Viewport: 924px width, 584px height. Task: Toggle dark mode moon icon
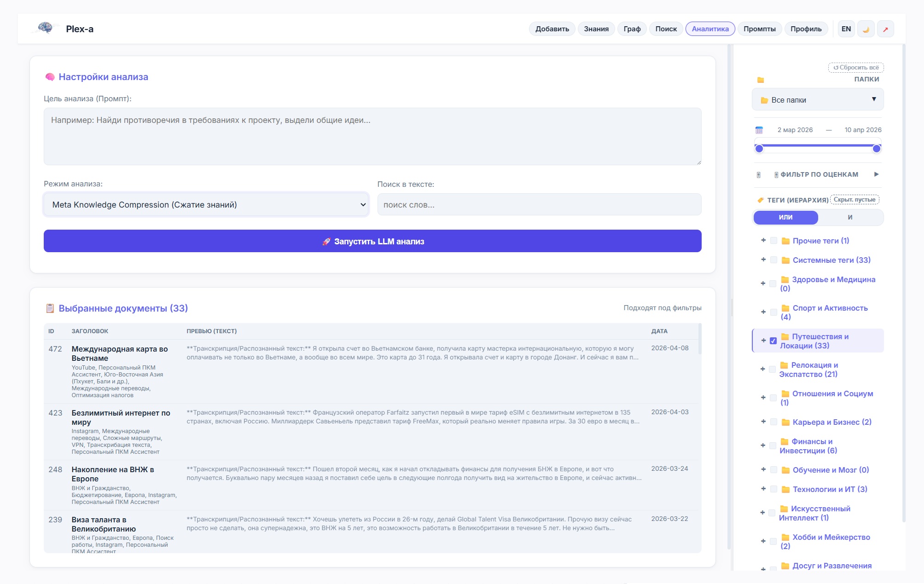(x=866, y=29)
